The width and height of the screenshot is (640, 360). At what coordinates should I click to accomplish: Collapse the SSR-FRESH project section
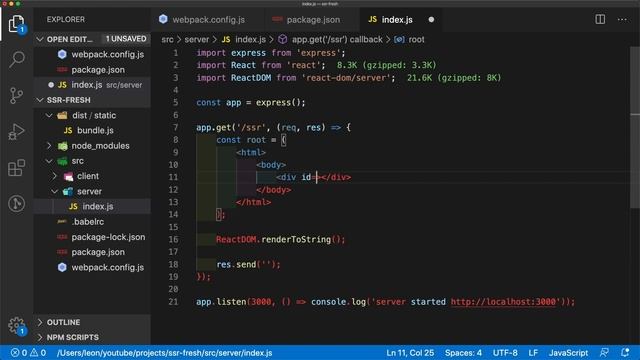click(92, 100)
